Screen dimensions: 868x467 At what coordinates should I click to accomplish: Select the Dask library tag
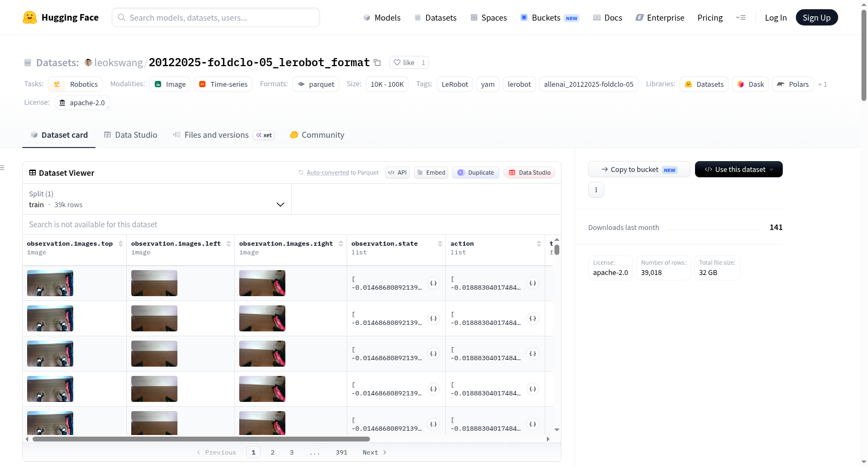coord(750,84)
